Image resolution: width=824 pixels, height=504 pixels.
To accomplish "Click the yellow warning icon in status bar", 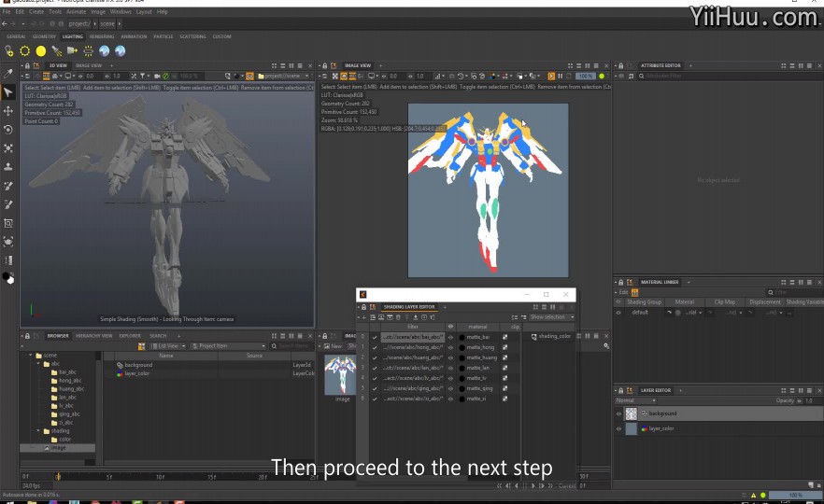I will point(753,495).
